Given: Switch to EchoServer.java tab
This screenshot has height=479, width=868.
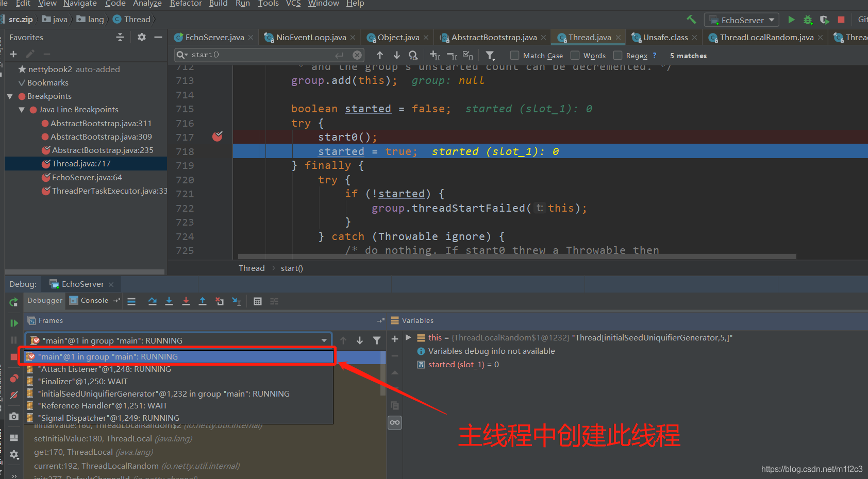Looking at the screenshot, I should [x=214, y=38].
